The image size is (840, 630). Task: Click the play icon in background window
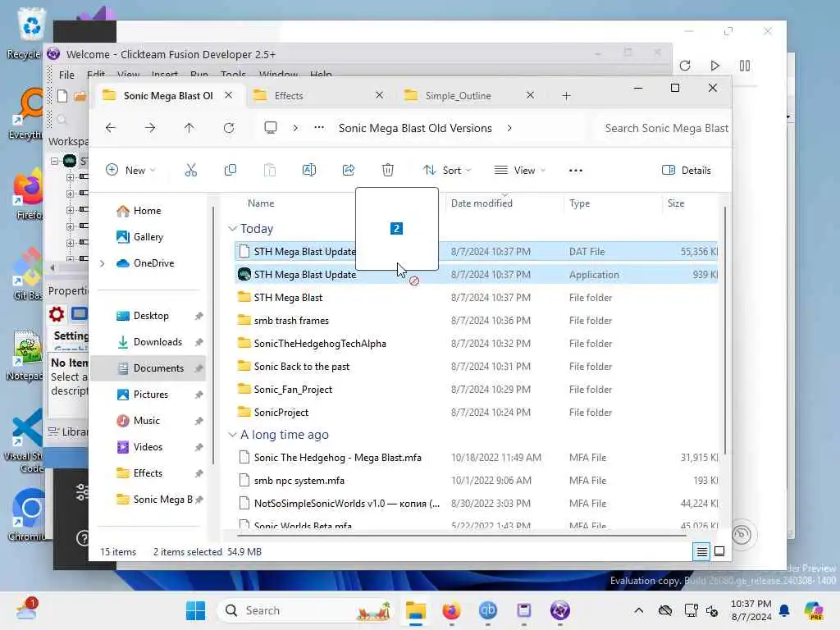point(714,66)
